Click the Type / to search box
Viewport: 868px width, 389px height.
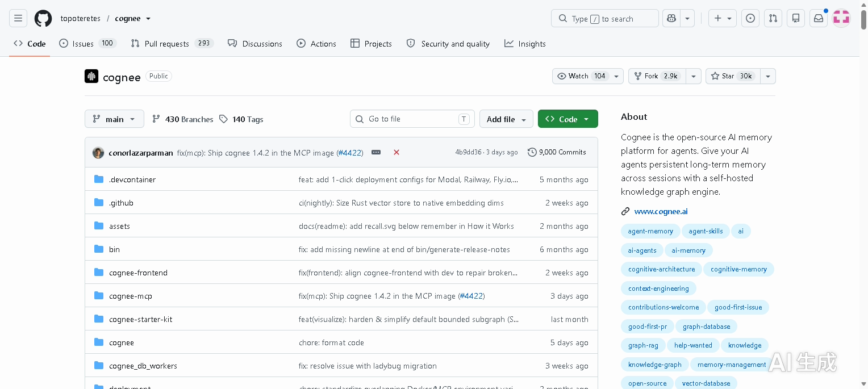click(605, 18)
